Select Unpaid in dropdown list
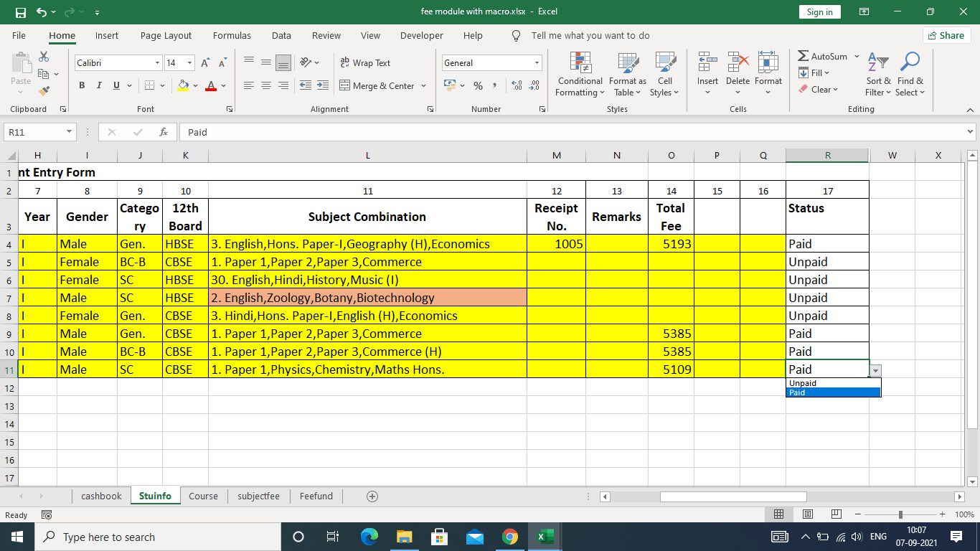The image size is (980, 551). click(833, 383)
